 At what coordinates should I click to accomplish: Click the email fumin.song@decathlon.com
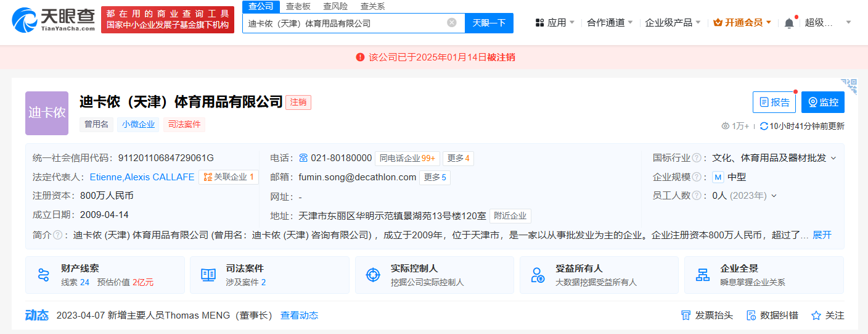pos(358,177)
